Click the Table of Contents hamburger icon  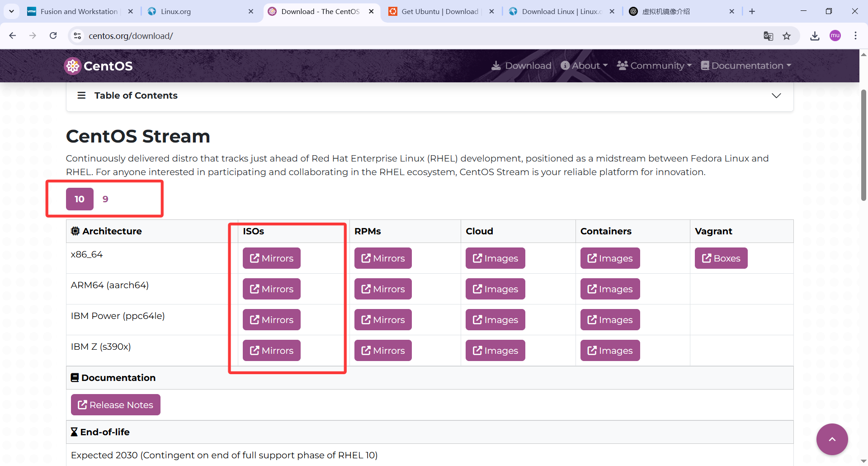click(81, 95)
